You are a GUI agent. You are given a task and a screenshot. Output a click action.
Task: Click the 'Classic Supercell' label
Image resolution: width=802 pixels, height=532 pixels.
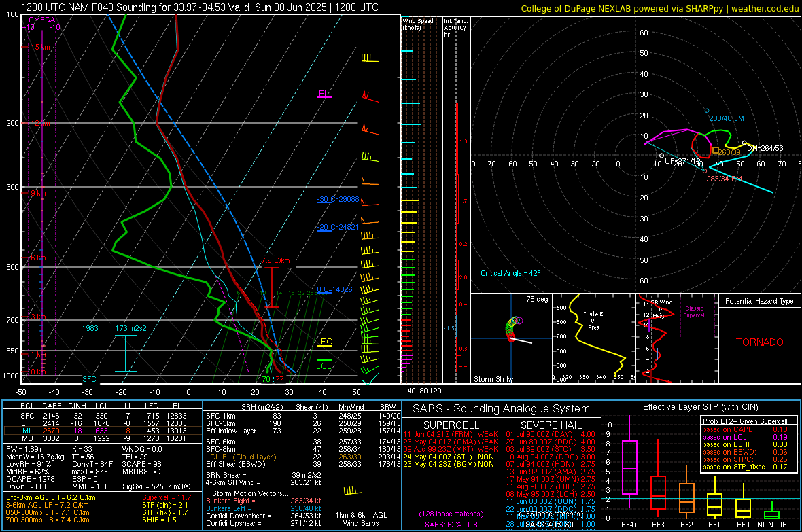pyautogui.click(x=695, y=312)
